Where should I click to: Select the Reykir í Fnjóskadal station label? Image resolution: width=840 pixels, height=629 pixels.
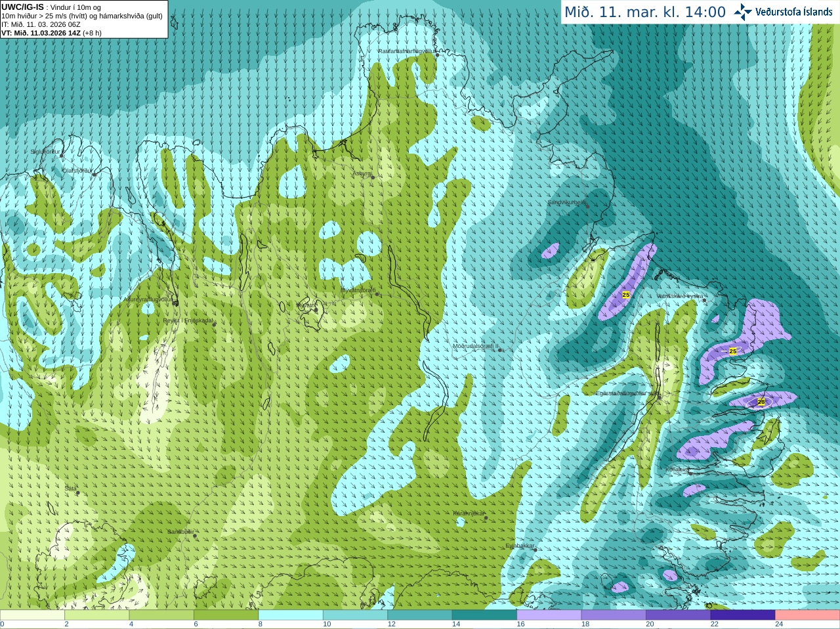click(188, 320)
